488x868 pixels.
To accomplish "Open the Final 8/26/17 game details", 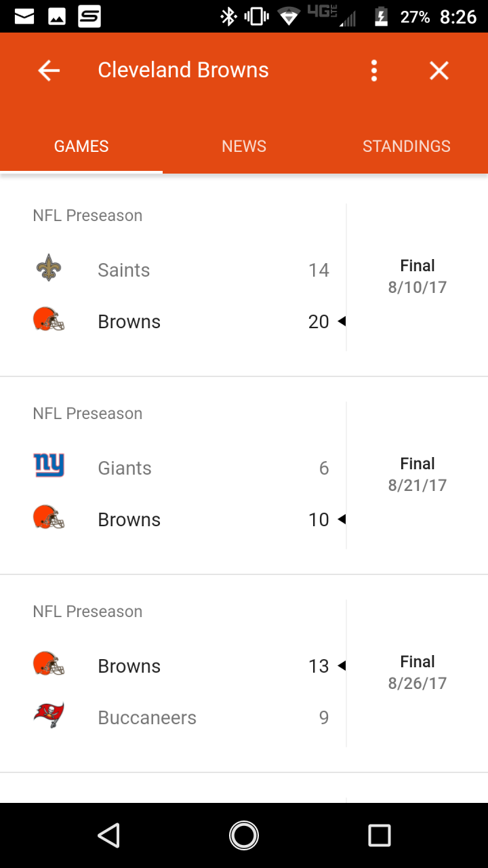I will point(418,672).
